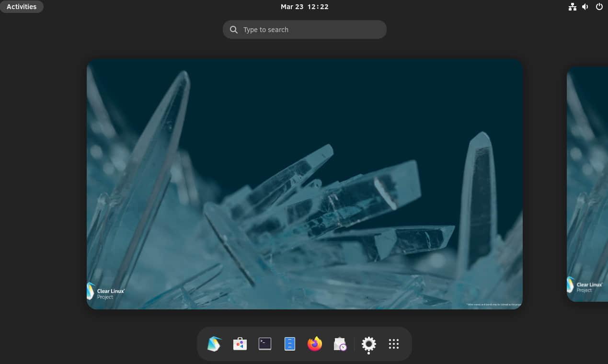Click the magnifier icon in search bar
608x364 pixels.
(234, 30)
